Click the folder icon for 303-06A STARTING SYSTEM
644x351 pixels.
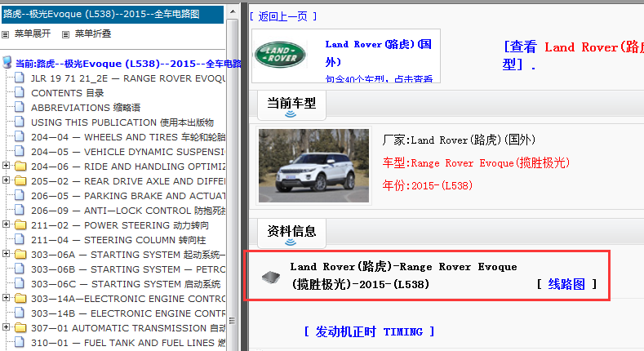point(20,255)
